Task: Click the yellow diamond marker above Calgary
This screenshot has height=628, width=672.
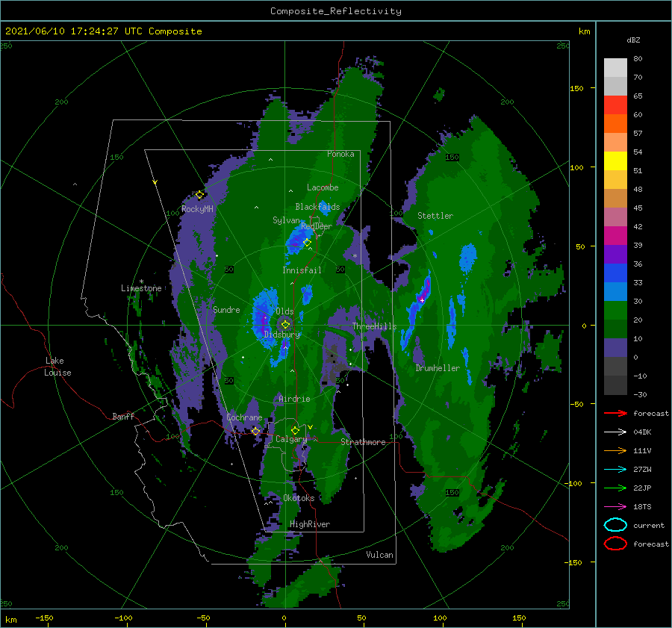Action: click(x=295, y=430)
